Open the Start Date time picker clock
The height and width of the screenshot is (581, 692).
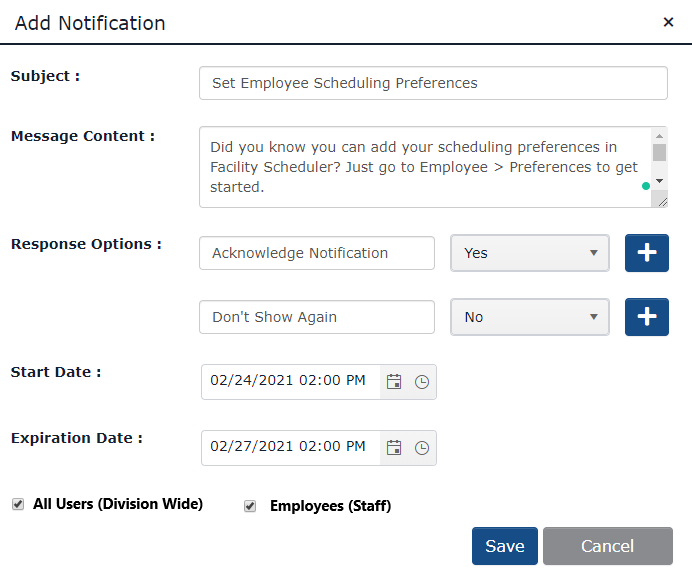(x=422, y=382)
